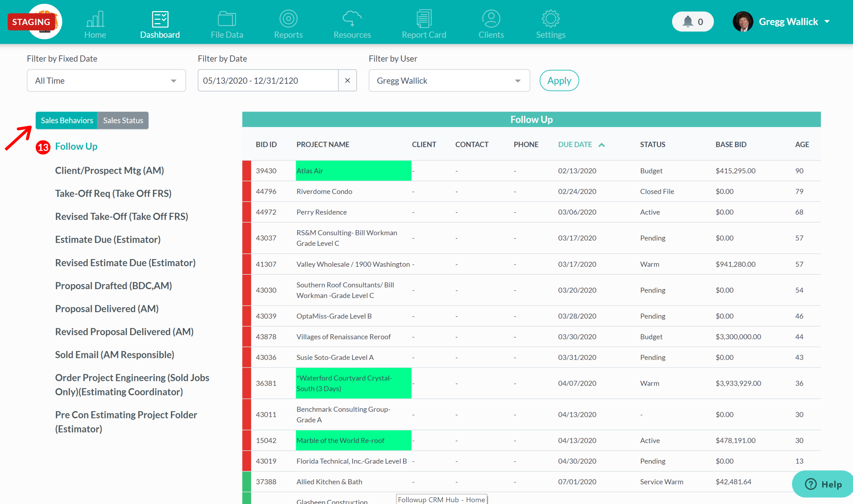Open the Help button

pos(822,484)
